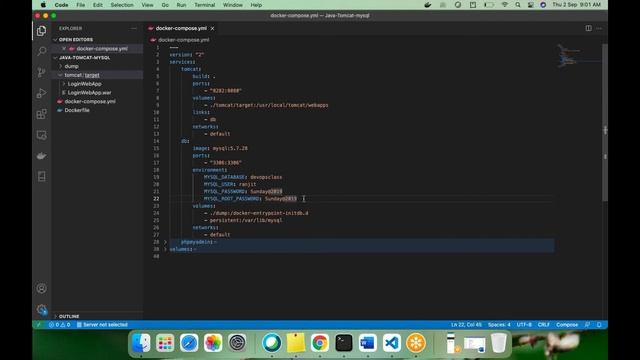The height and width of the screenshot is (360, 640).
Task: Open the Edit menu
Action: click(98, 5)
